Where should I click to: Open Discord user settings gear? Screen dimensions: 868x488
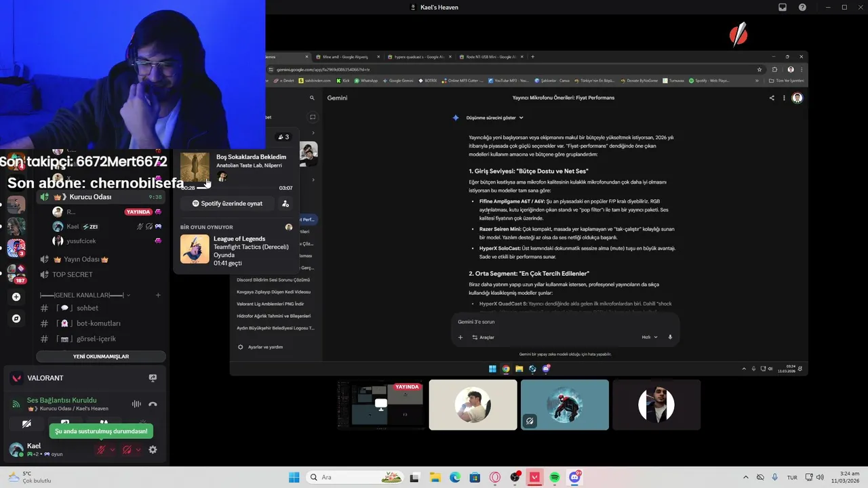point(153,449)
